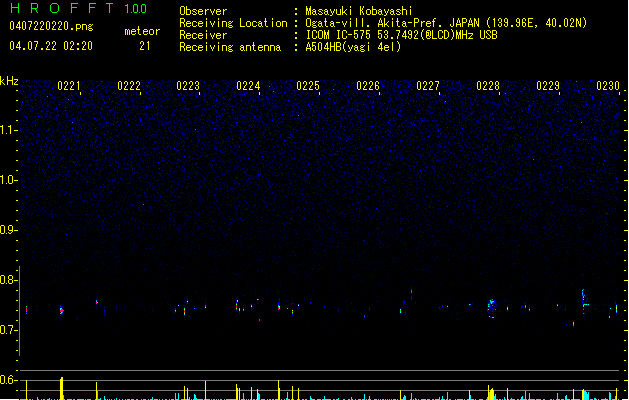
Task: Click the 0221 time marker
Action: (69, 86)
